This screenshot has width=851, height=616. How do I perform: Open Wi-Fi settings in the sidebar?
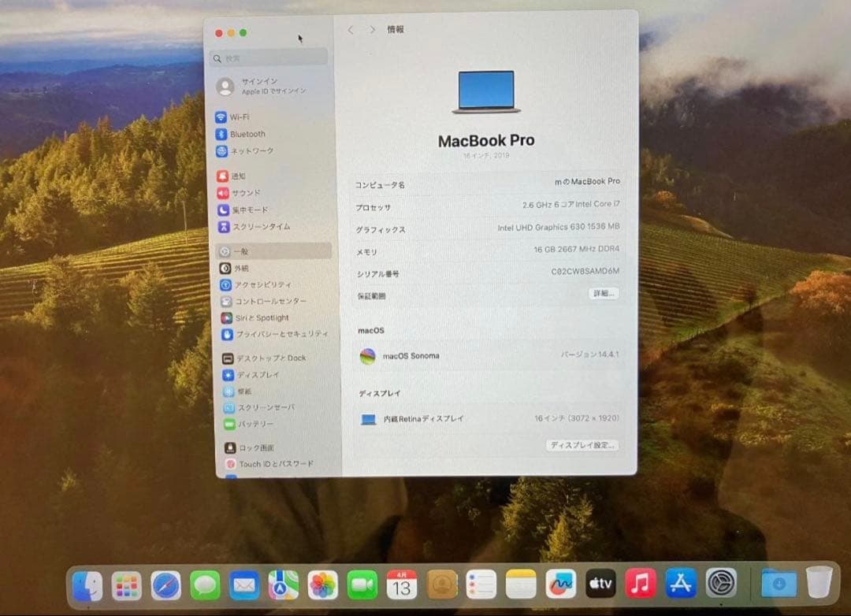232,117
